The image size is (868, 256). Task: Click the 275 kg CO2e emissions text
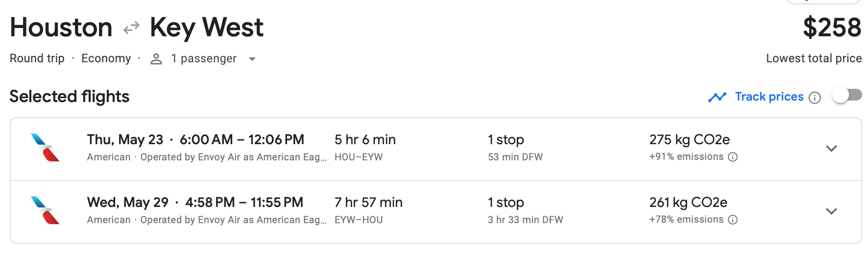click(689, 140)
